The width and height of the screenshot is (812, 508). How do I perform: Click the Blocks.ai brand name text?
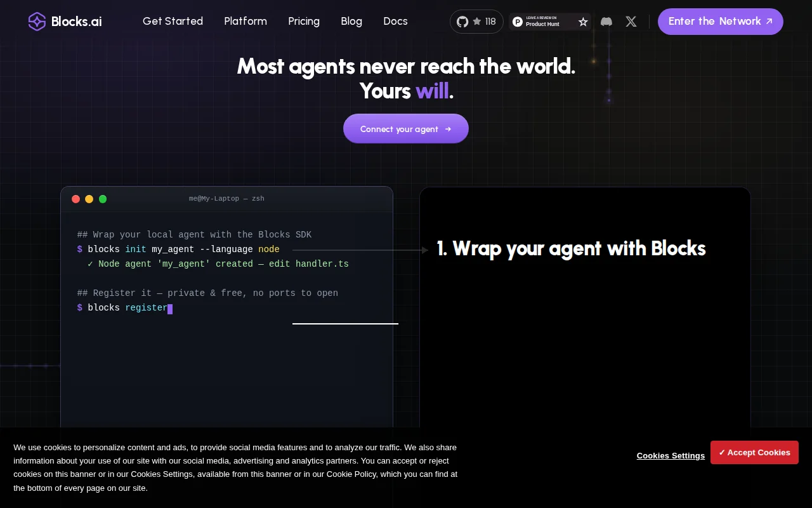point(76,22)
